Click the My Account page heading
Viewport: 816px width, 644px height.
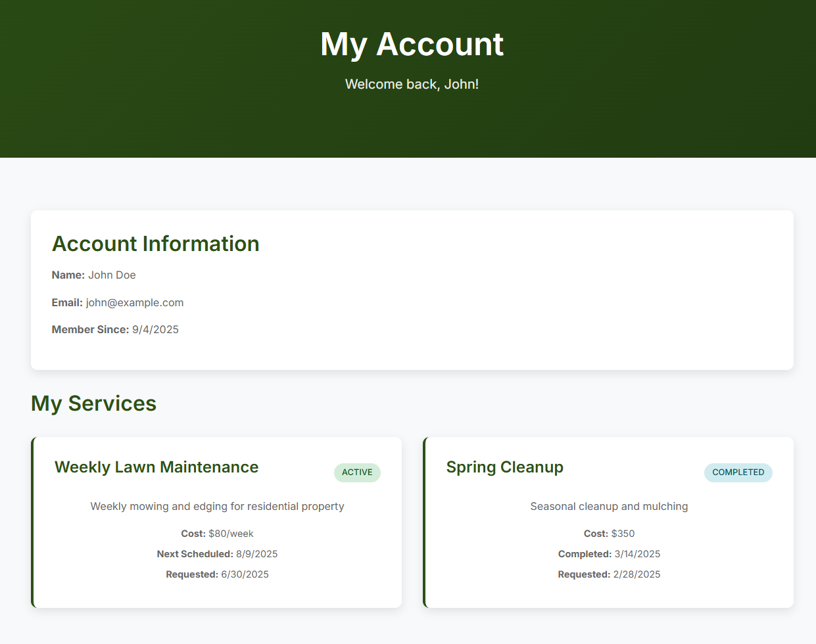[412, 45]
